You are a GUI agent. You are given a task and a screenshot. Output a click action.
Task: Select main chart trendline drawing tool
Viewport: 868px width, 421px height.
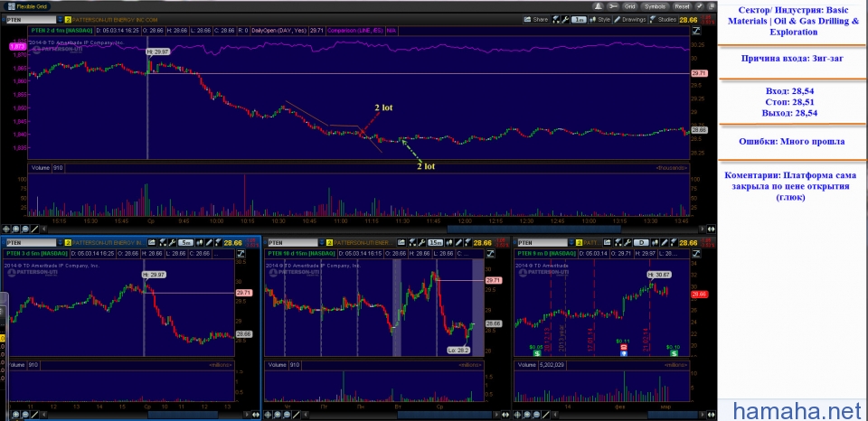click(x=34, y=229)
